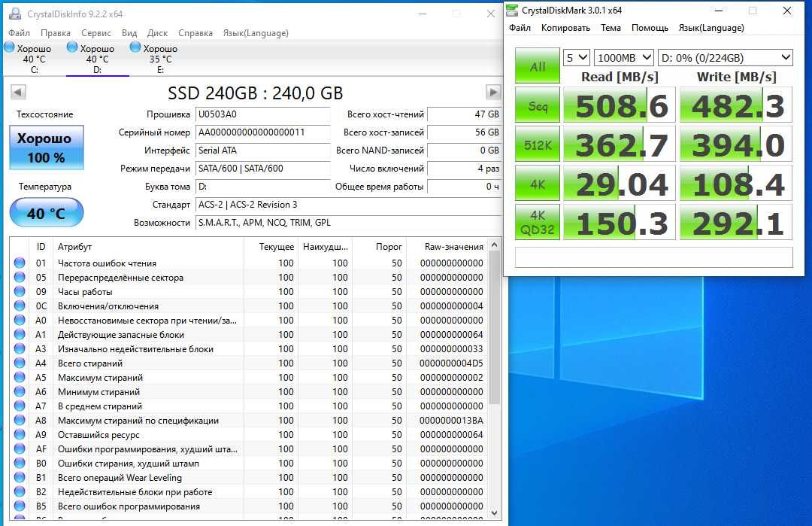Open Копировать menu in CrystalDiskMark

pos(565,27)
